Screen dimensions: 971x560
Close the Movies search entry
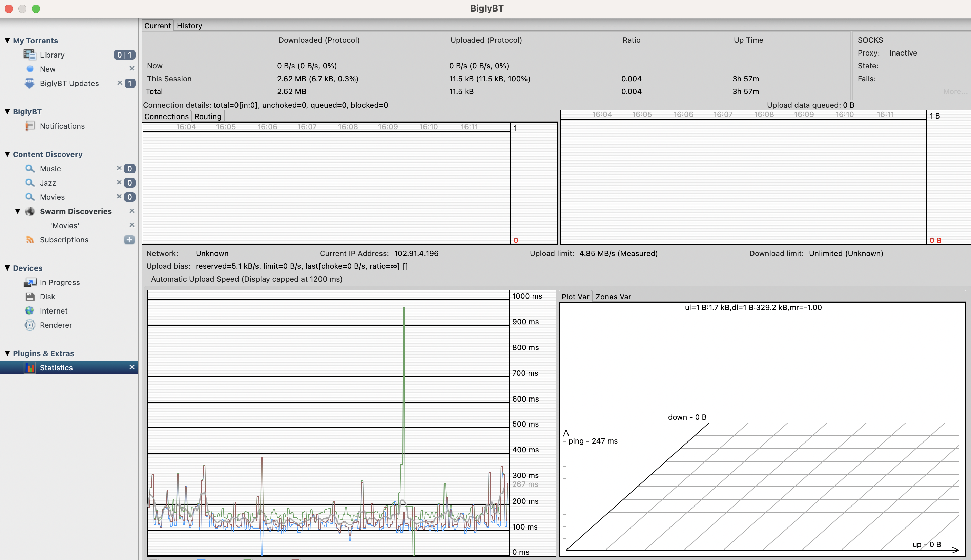119,196
